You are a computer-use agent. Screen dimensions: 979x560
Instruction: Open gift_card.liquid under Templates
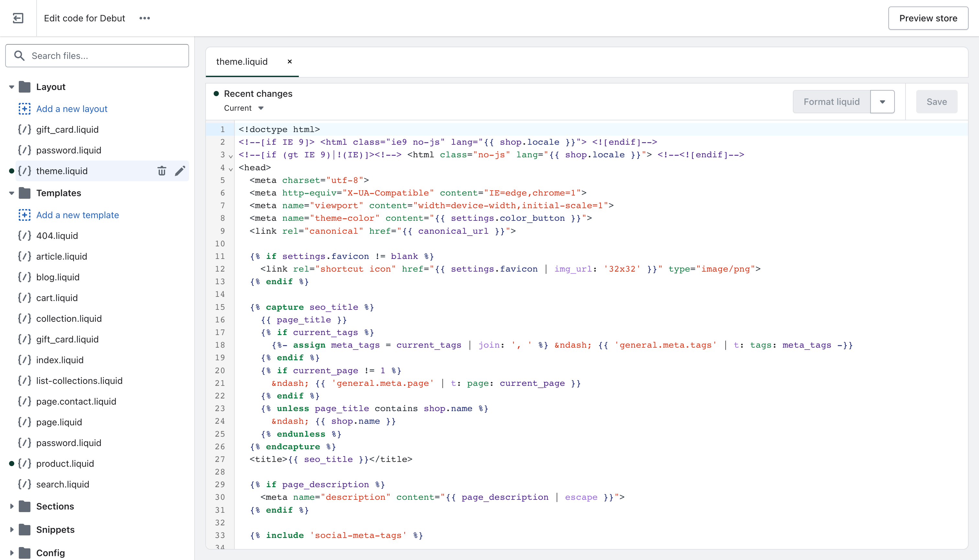pyautogui.click(x=67, y=340)
